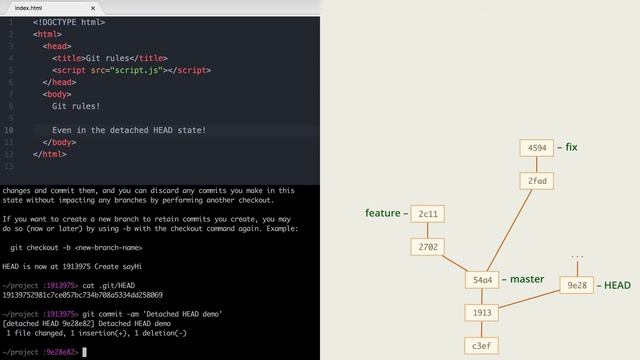The image size is (640, 360).
Task: Click commit node 2702
Action: coord(428,247)
